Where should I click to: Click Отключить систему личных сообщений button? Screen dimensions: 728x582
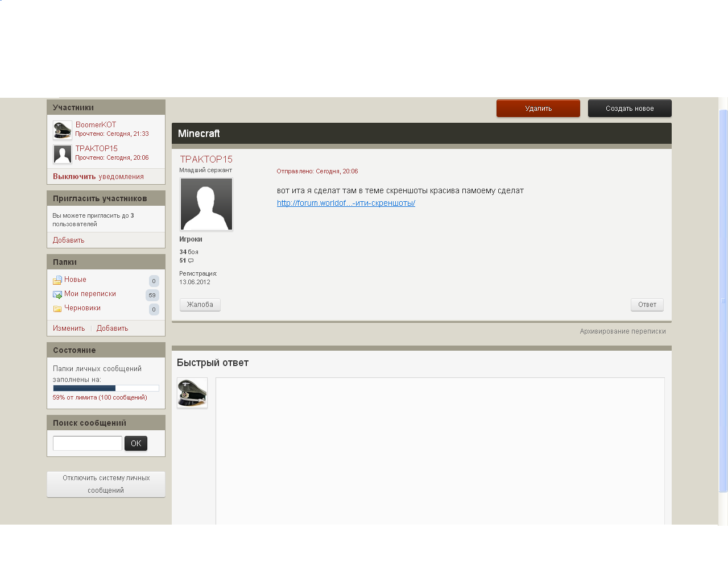[x=106, y=484]
